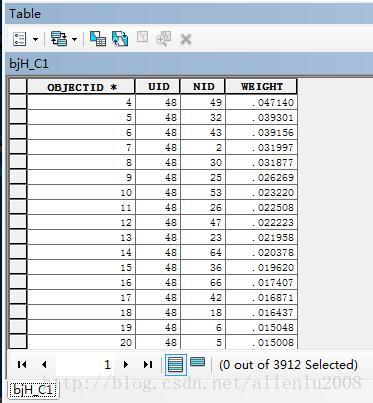The height and width of the screenshot is (403, 373).
Task: Click the weight cell .015048
Action: (x=261, y=327)
